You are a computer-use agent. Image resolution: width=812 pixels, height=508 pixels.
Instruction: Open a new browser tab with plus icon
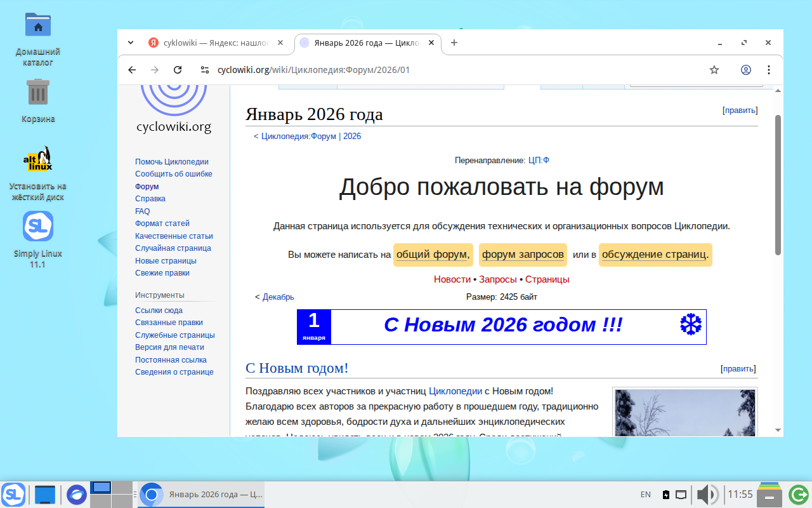coord(454,43)
